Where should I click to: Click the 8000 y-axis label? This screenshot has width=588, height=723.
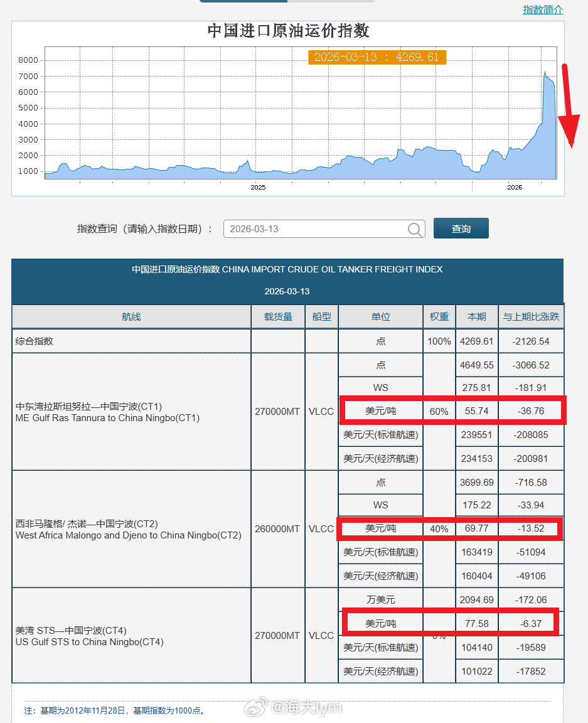[28, 60]
